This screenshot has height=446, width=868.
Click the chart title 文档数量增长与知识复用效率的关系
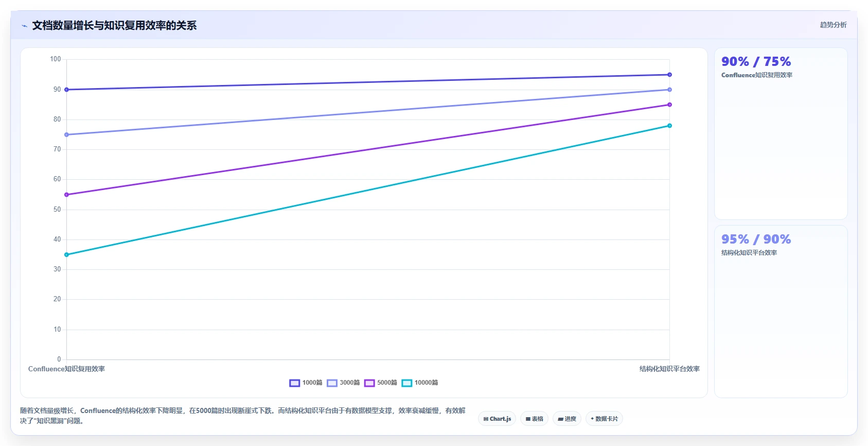pos(114,26)
